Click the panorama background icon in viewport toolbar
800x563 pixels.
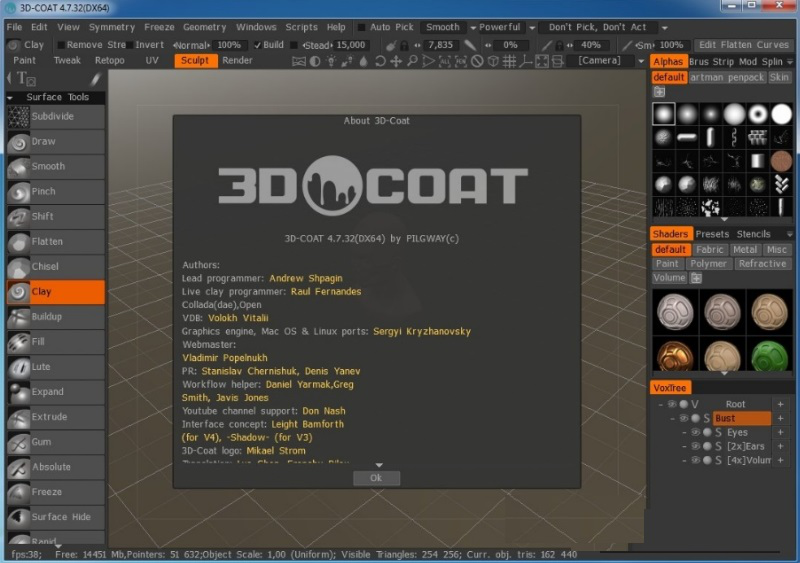[299, 61]
